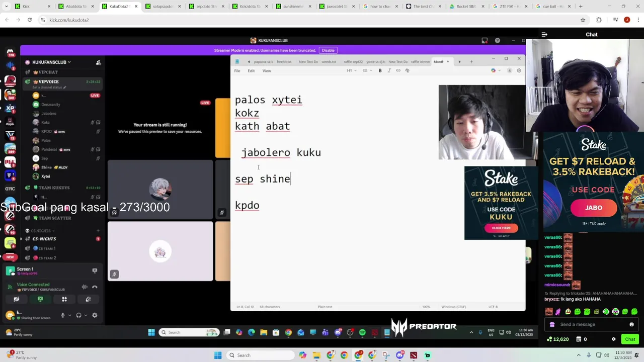Open new browser tab plus button
Viewport: 644px width, 362px height.
[x=581, y=7]
